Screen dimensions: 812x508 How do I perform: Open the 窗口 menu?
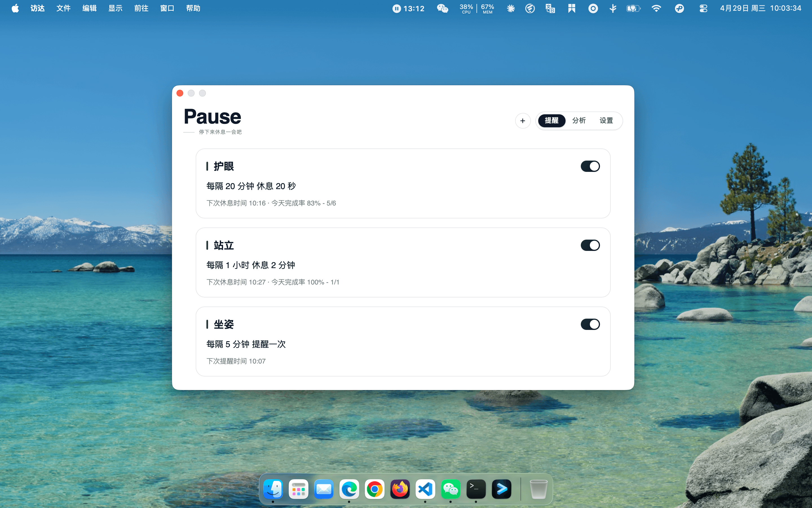tap(167, 8)
